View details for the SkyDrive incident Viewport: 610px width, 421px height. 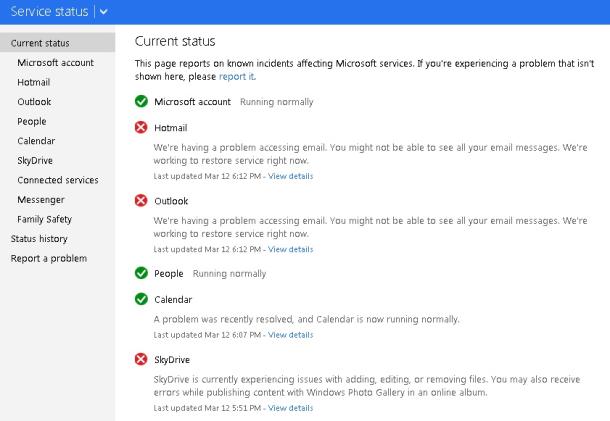click(291, 408)
